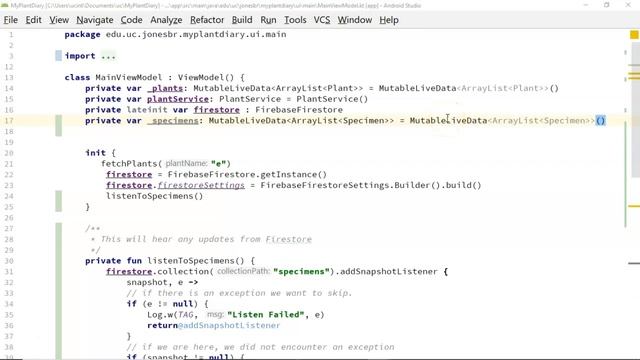
Task: Open the Edit menu
Action: pyautogui.click(x=33, y=20)
